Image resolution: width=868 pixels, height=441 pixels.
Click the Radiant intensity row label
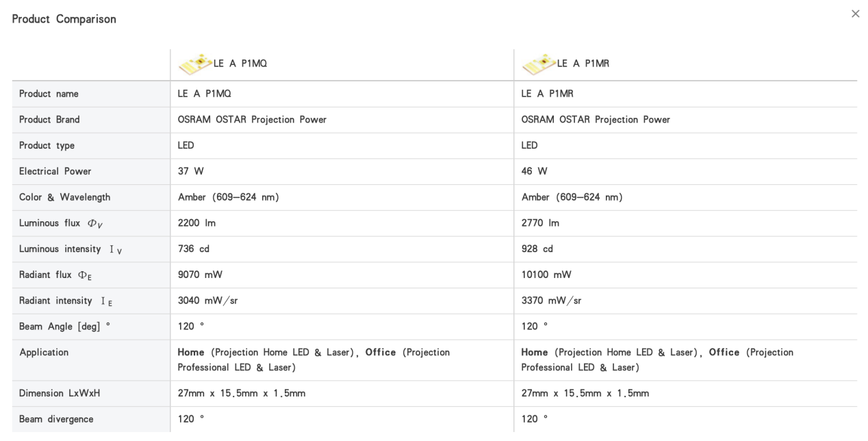pyautogui.click(x=66, y=301)
